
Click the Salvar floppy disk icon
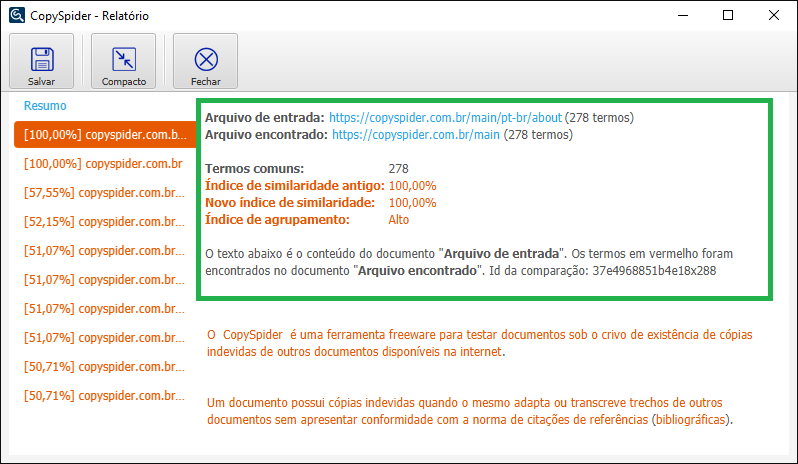(x=42, y=60)
